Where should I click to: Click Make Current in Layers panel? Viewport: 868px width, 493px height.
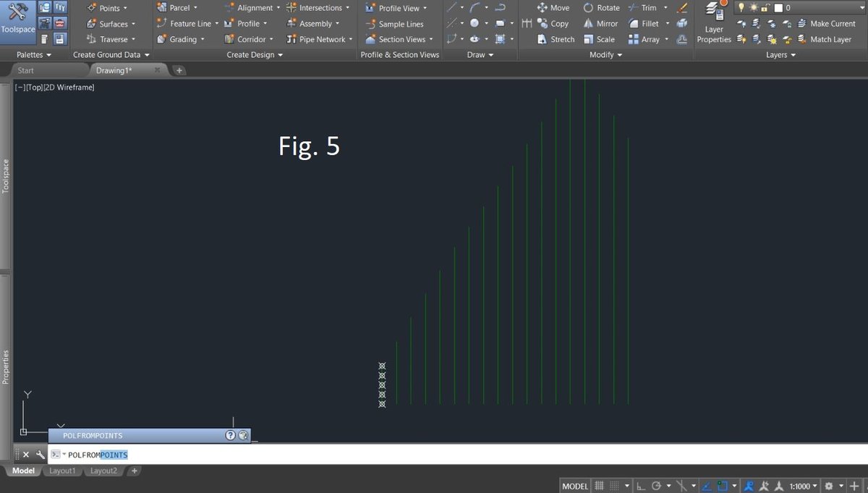[830, 23]
